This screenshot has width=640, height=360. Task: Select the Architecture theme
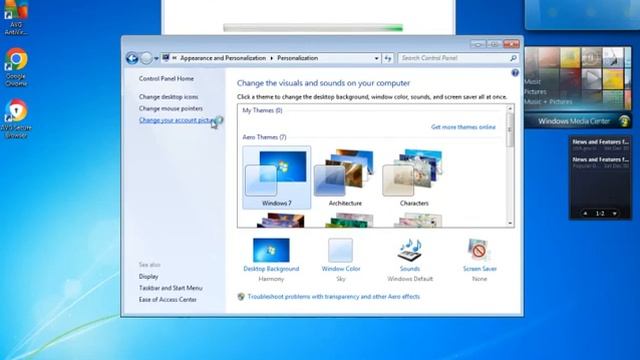tap(345, 178)
